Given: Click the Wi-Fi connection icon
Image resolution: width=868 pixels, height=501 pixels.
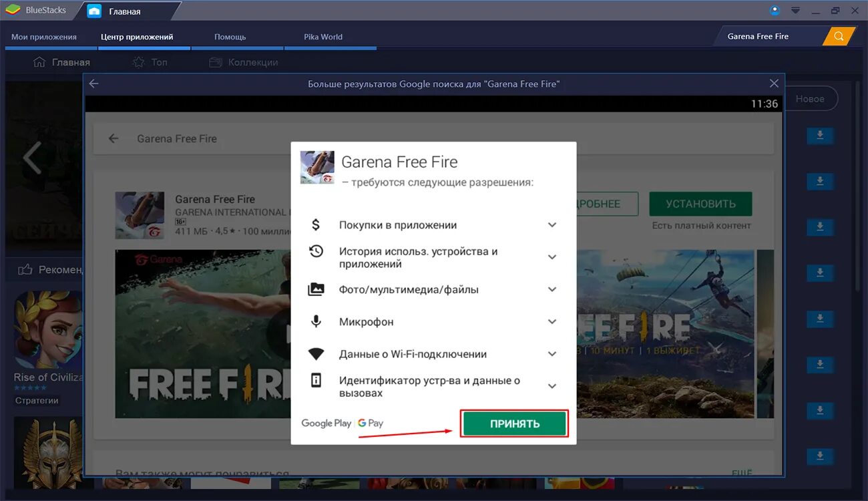Looking at the screenshot, I should coord(316,354).
